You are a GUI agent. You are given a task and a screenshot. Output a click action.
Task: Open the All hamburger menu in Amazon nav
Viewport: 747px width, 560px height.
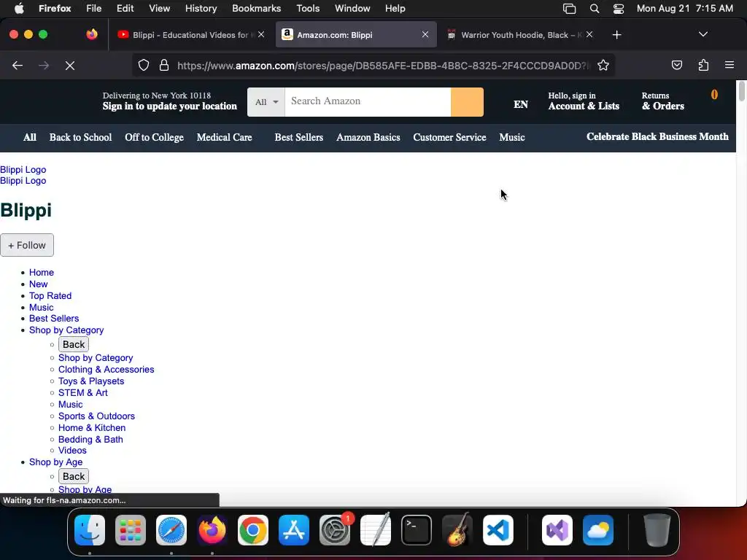coord(29,137)
